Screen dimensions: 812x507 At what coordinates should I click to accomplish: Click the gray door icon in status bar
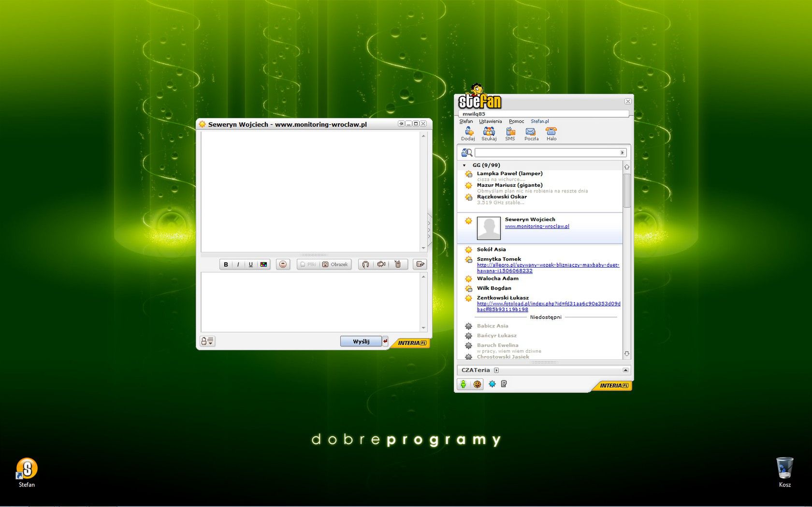coord(504,384)
